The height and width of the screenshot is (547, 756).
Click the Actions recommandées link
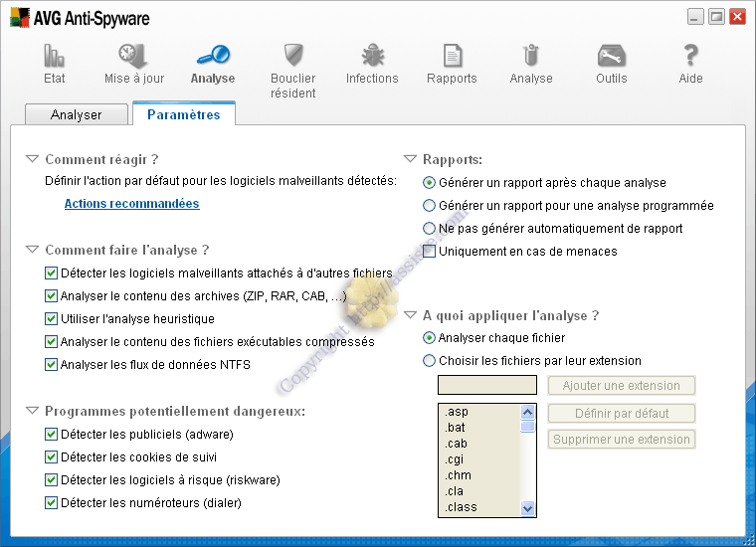click(131, 203)
